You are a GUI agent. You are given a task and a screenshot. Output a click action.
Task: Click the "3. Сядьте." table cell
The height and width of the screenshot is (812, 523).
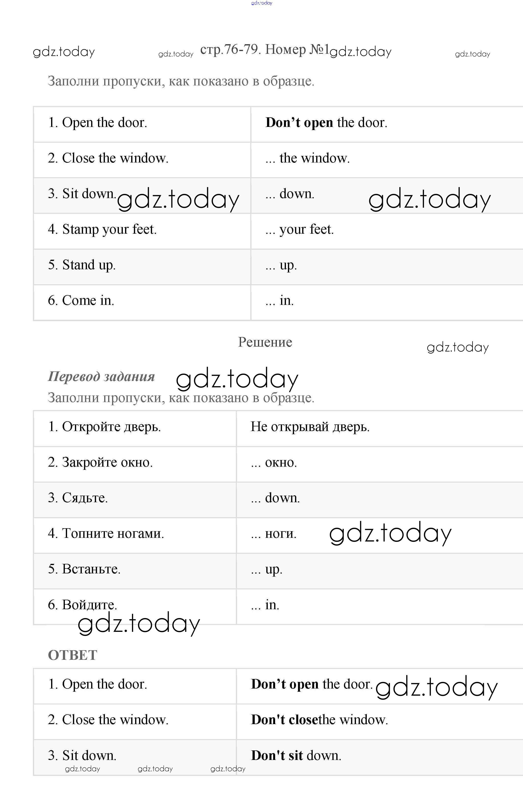78,498
